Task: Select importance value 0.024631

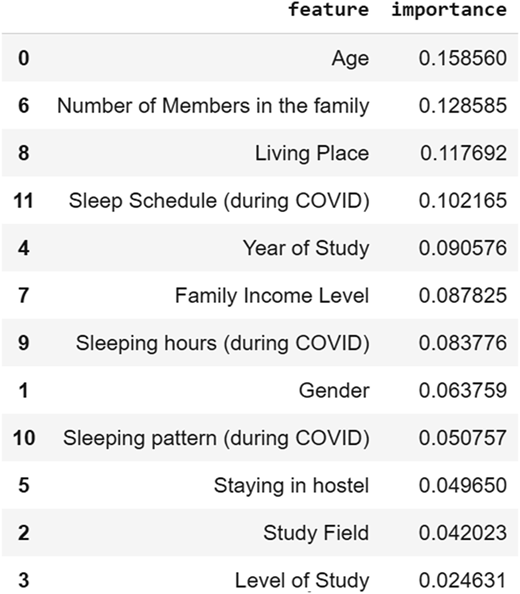Action: click(462, 581)
